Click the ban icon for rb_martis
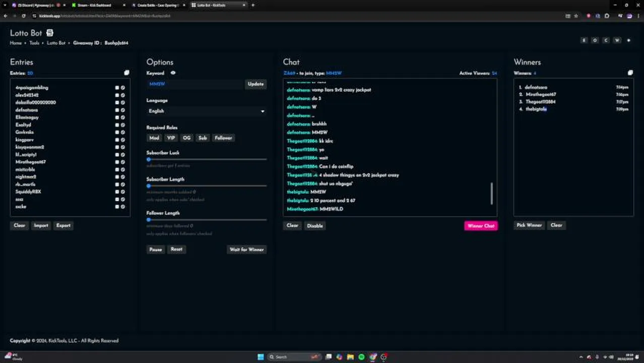This screenshot has height=363, width=644. 122,185
